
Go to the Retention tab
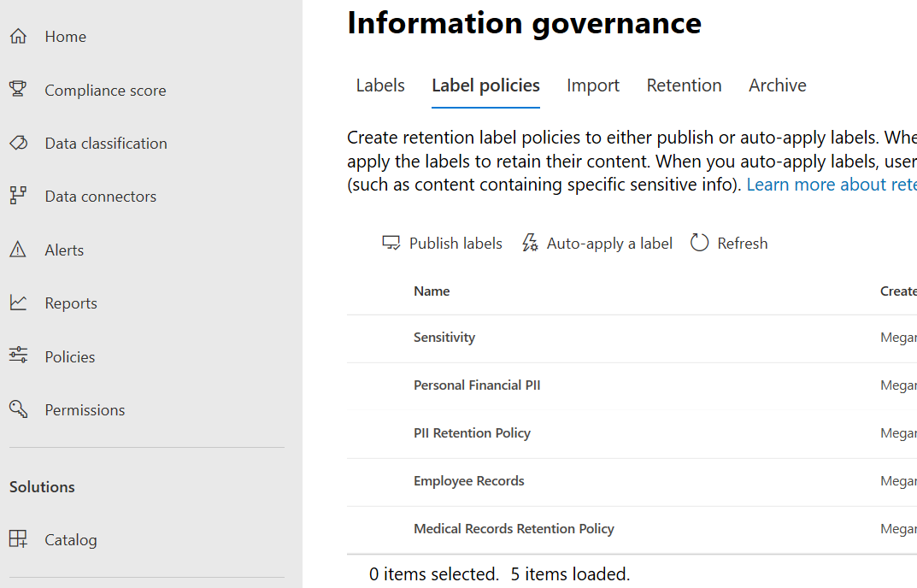[x=684, y=85]
